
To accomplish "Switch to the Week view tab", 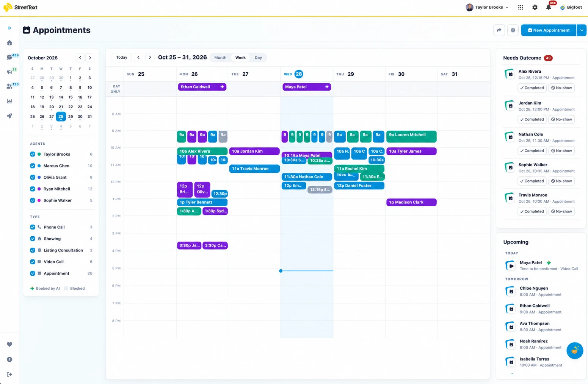I will (x=240, y=58).
